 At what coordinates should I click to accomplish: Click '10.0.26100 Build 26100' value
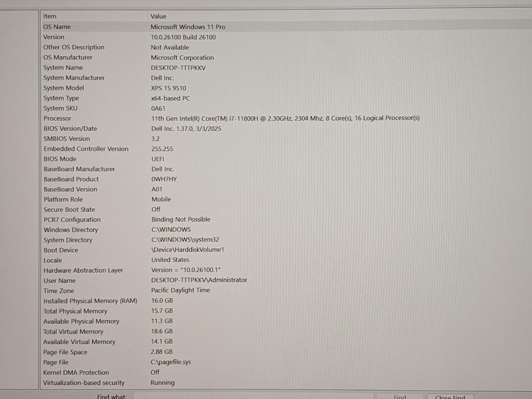pyautogui.click(x=183, y=37)
